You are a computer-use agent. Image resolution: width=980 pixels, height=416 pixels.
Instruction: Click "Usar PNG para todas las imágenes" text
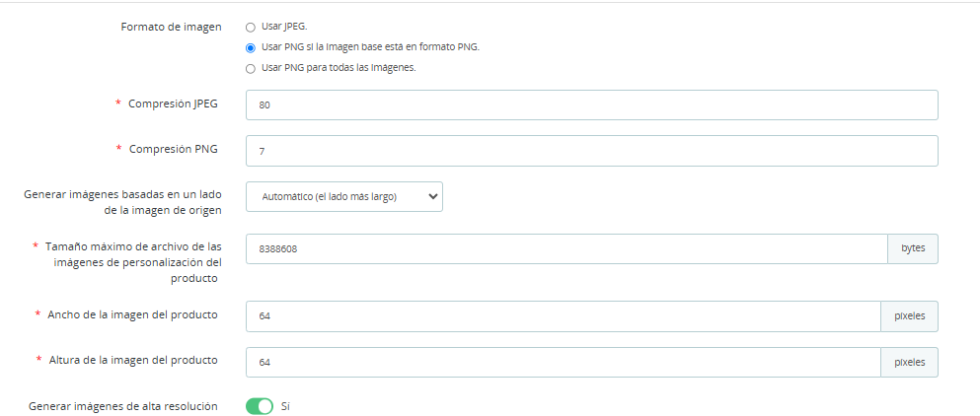coord(339,68)
